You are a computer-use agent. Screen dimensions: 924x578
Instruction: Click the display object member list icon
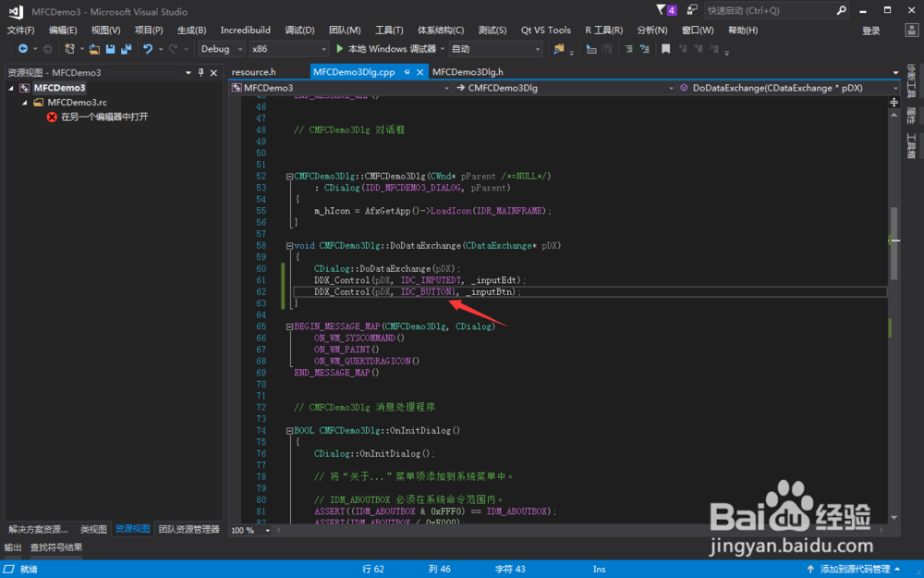(x=591, y=49)
